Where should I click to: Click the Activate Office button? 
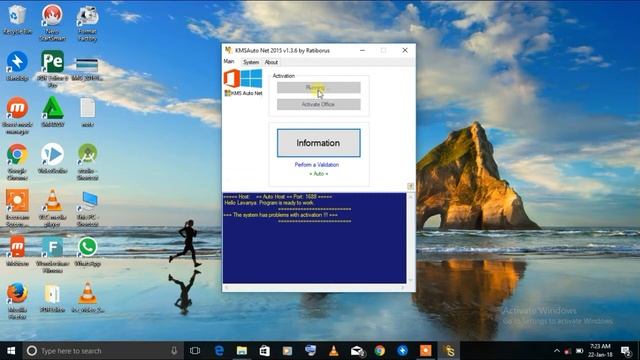point(318,104)
